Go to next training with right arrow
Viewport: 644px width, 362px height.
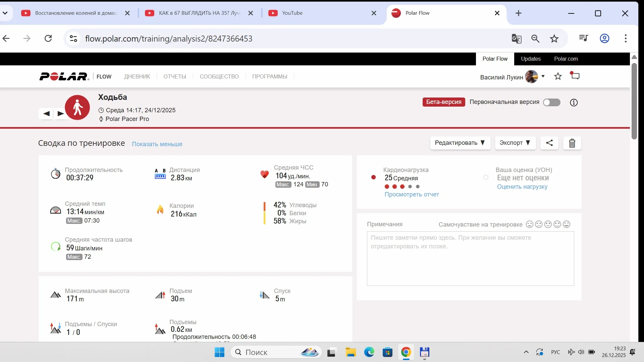coord(61,114)
